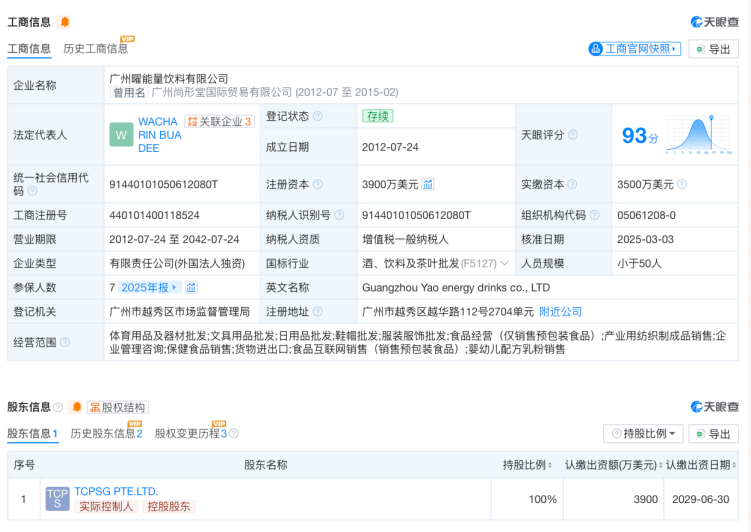Click help icon beside 天眼评分

pyautogui.click(x=573, y=135)
